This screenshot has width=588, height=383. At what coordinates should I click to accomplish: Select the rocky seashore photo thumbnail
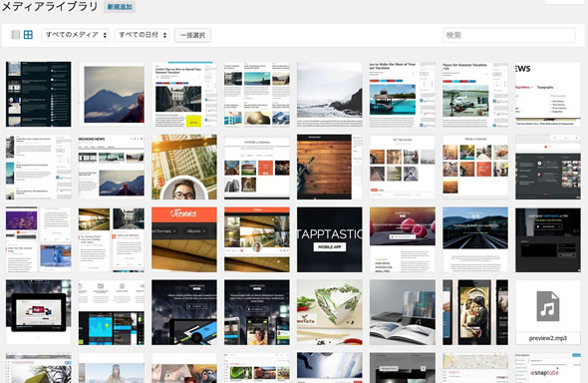(x=330, y=94)
